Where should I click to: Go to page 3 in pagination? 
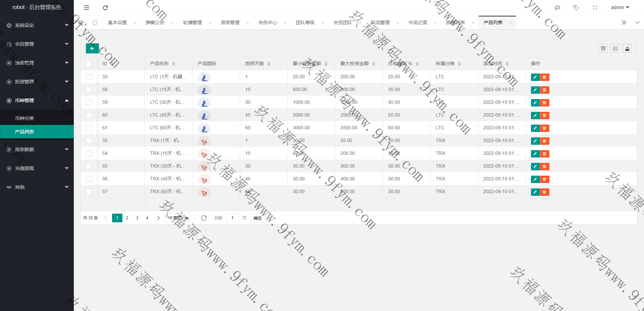137,218
